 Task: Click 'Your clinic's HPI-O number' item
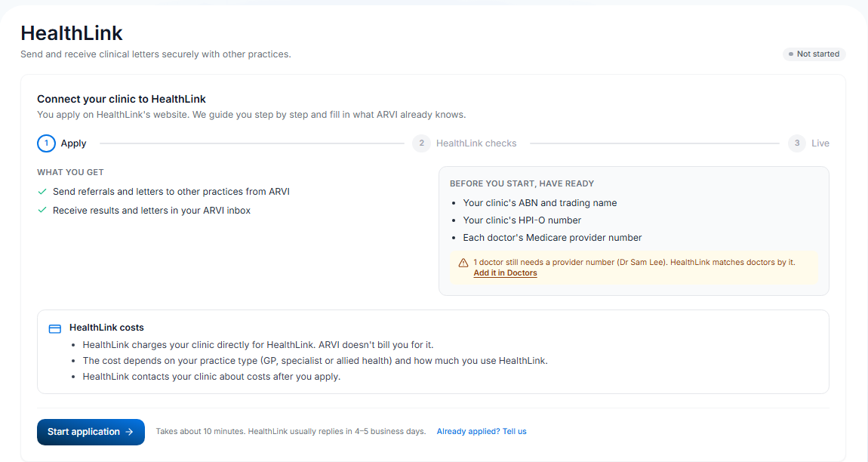pyautogui.click(x=522, y=220)
